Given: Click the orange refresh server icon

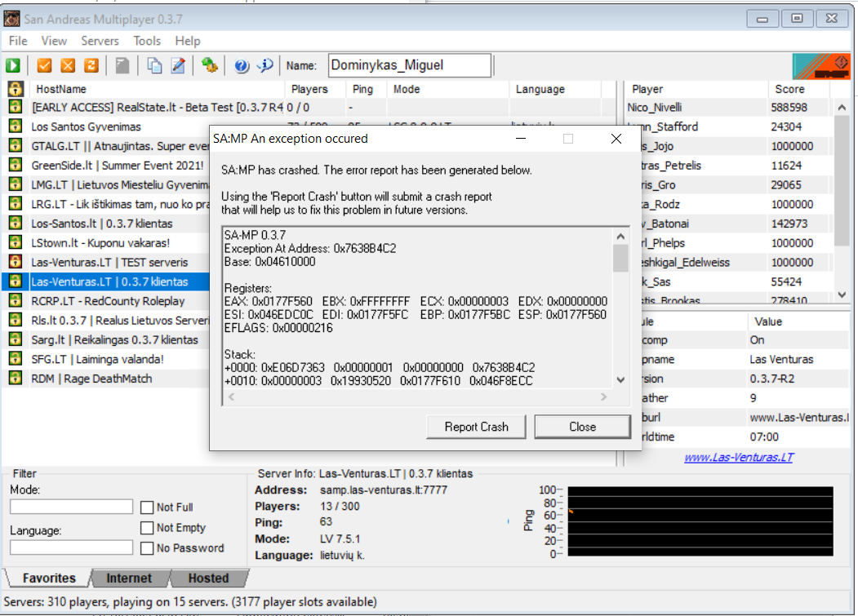Looking at the screenshot, I should tap(91, 65).
